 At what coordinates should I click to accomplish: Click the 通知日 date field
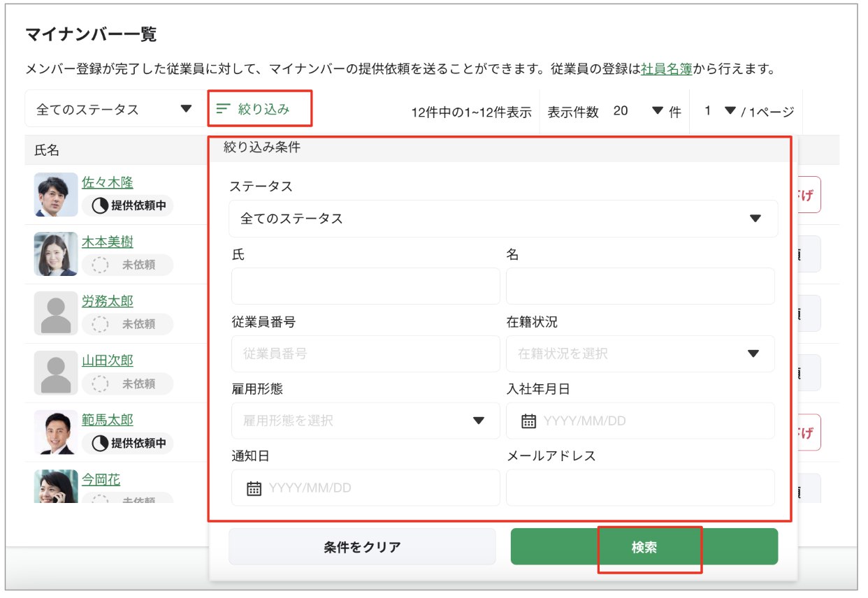pyautogui.click(x=366, y=488)
